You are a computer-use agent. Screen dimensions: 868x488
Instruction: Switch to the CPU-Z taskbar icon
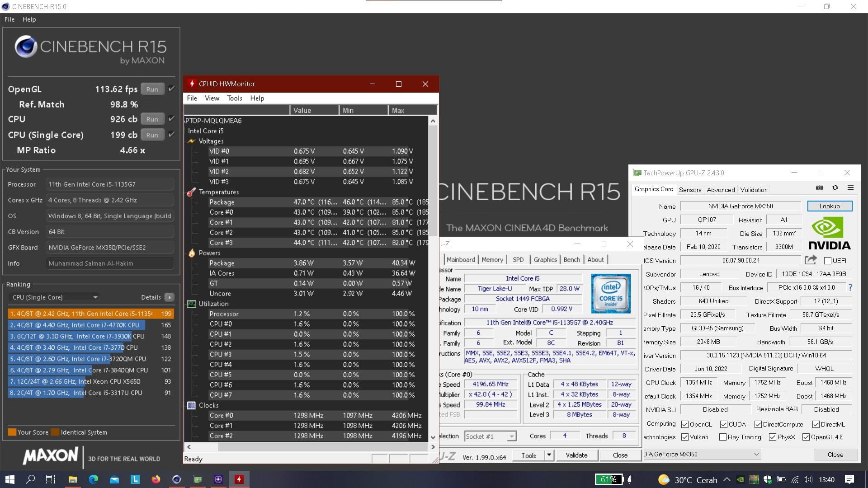218,479
